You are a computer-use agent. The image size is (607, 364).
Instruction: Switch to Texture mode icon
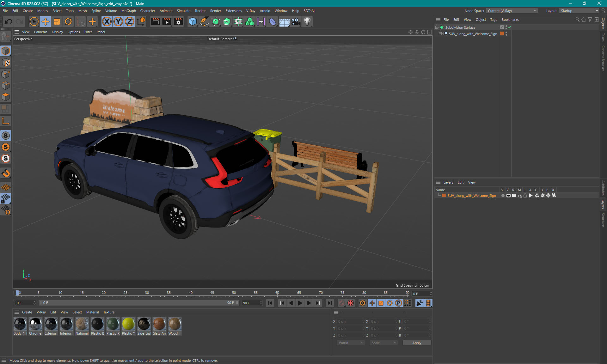(6, 63)
